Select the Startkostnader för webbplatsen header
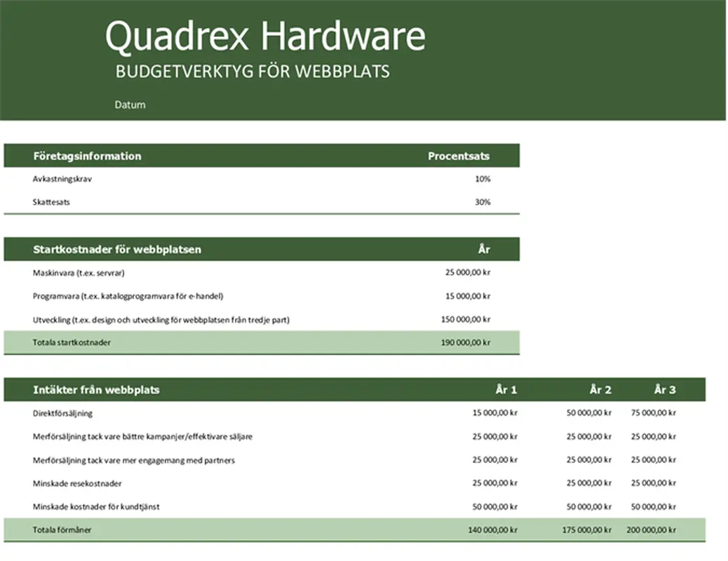 pos(117,250)
